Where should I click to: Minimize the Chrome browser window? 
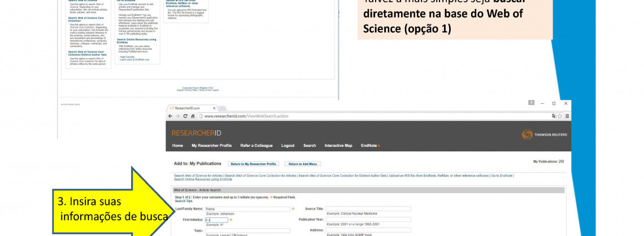click(x=543, y=103)
